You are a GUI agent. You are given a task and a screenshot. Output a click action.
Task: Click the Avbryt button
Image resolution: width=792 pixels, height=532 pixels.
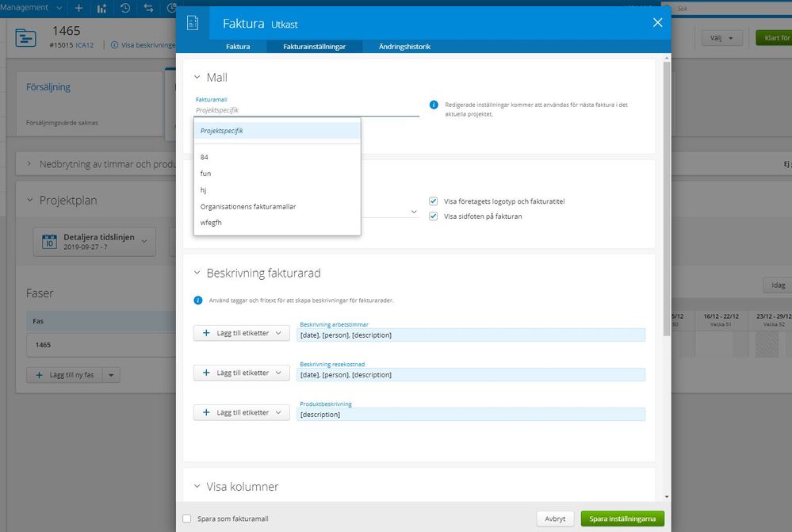555,519
